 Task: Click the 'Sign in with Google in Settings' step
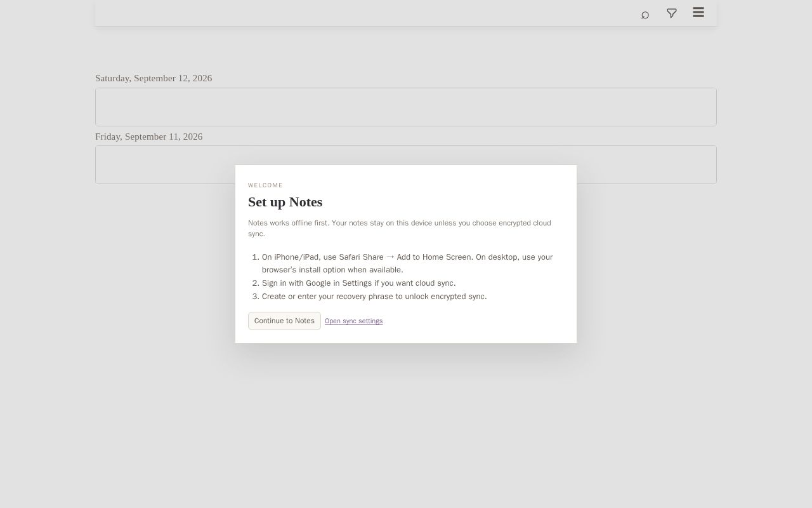[358, 283]
